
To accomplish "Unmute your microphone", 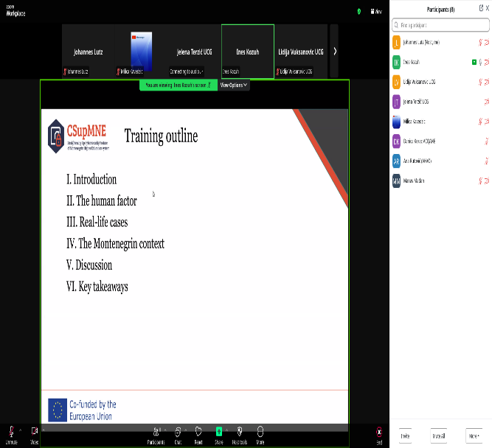I will [x=11, y=435].
